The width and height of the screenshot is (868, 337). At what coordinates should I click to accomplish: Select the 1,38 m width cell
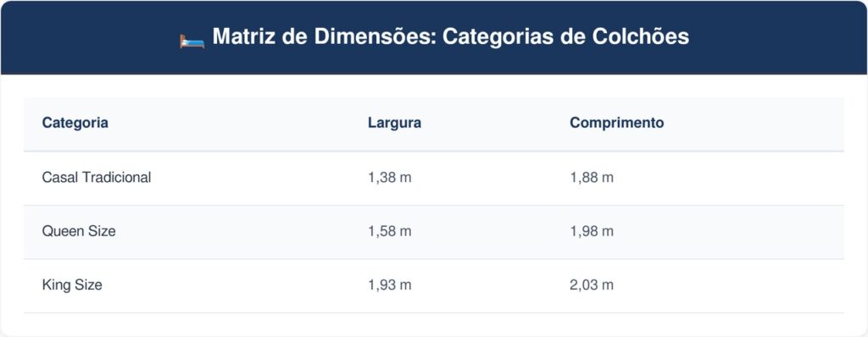390,178
